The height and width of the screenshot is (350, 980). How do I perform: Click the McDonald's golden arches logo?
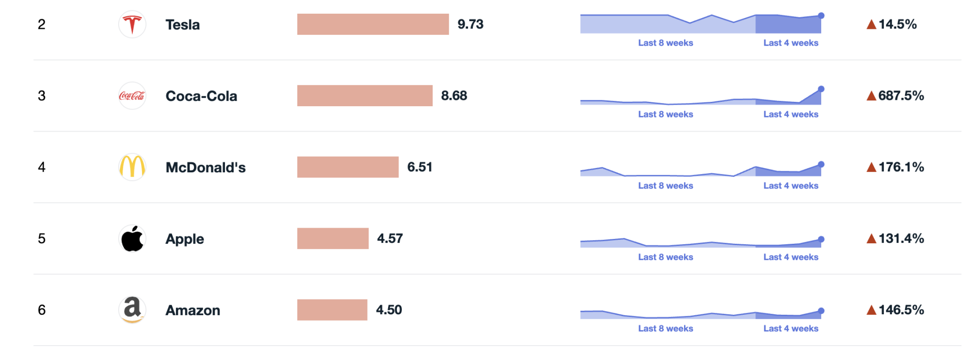[x=132, y=167]
